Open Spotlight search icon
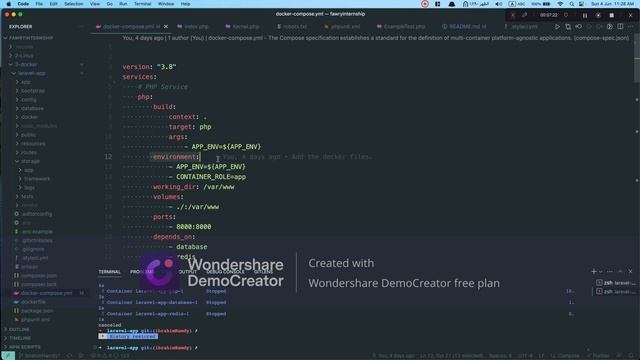Screen dimensions: 640x360 (571, 4)
